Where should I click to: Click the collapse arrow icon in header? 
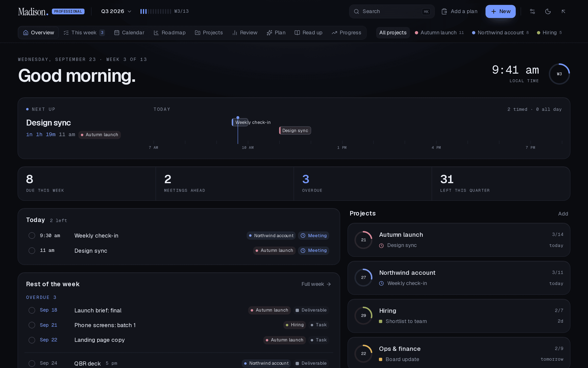[563, 11]
